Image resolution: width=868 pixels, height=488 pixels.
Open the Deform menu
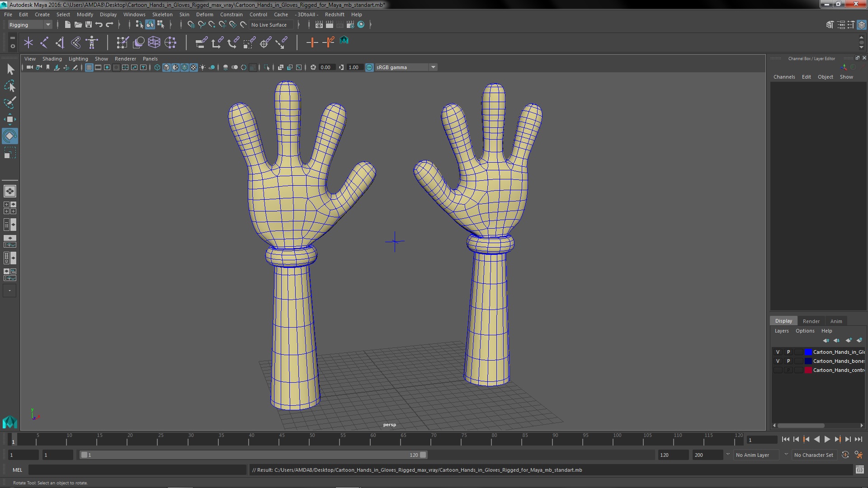tap(204, 14)
